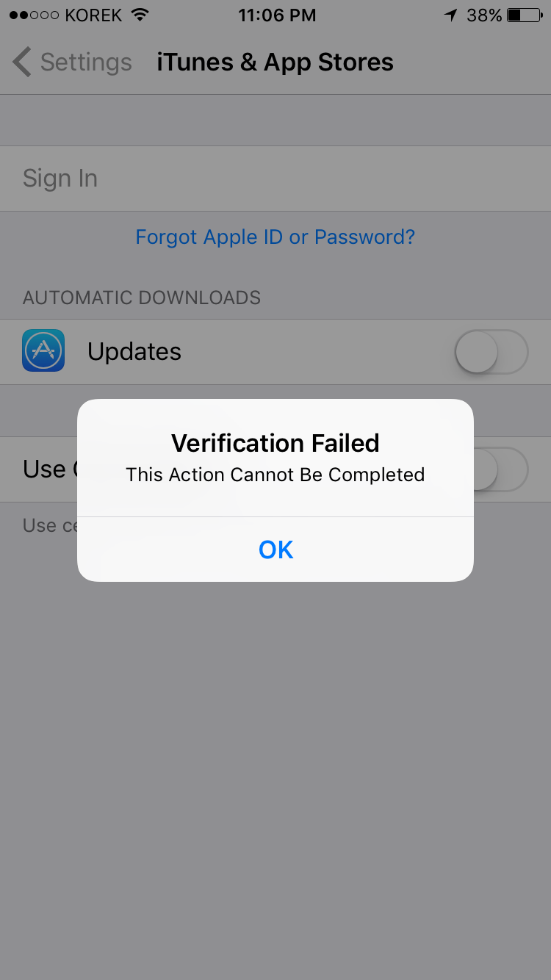The image size is (551, 980).
Task: Tap the Wi-Fi icon in the status bar
Action: [140, 14]
